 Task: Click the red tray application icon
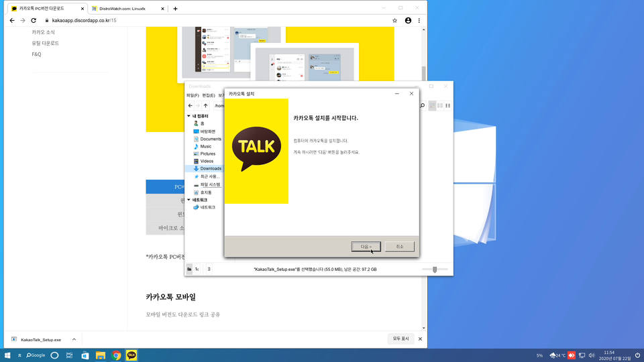[572, 355]
